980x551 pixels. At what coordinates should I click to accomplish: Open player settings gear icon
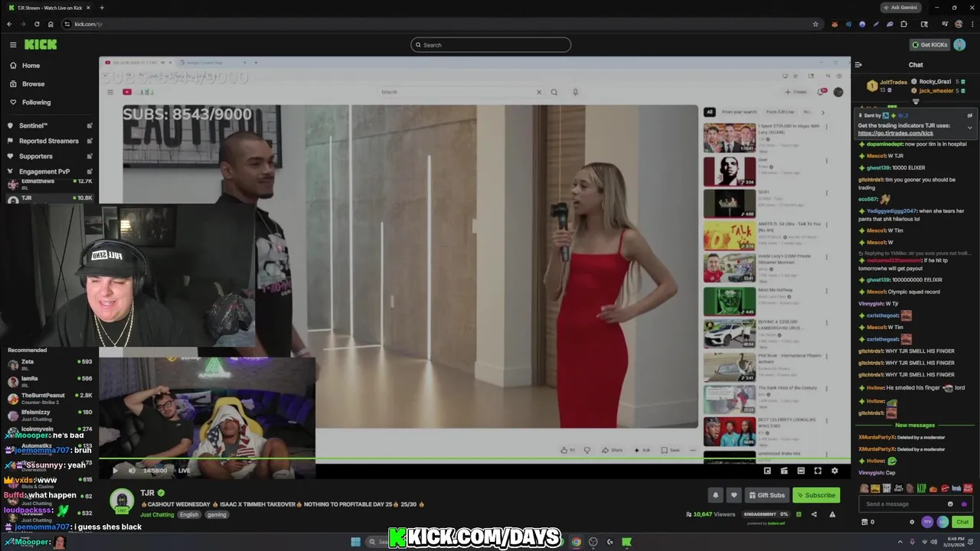click(835, 471)
